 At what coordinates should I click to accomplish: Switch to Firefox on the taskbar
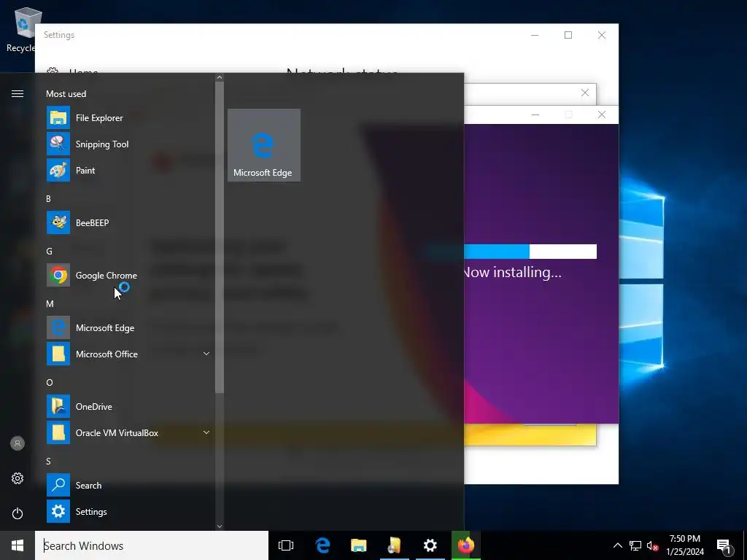[466, 545]
